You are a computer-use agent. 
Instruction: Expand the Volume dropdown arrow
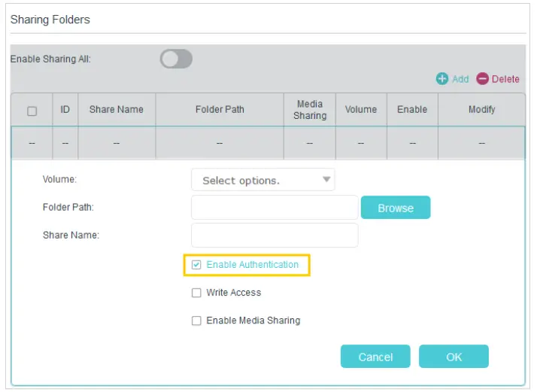click(326, 180)
